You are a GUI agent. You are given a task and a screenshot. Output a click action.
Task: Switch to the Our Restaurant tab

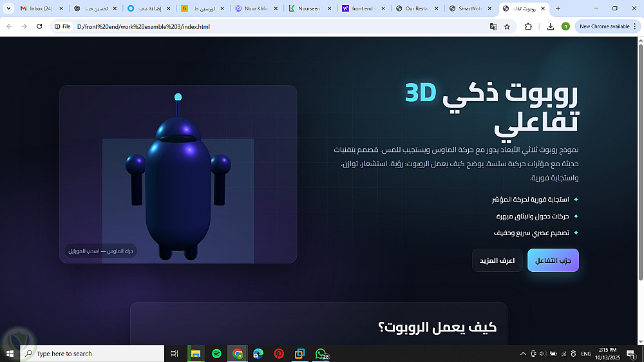[417, 8]
